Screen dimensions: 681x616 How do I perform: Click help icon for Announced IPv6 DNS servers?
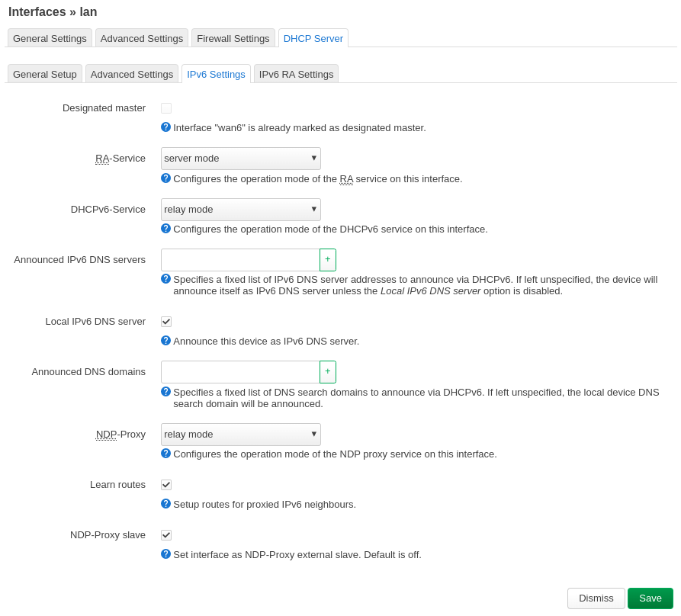[x=165, y=279]
